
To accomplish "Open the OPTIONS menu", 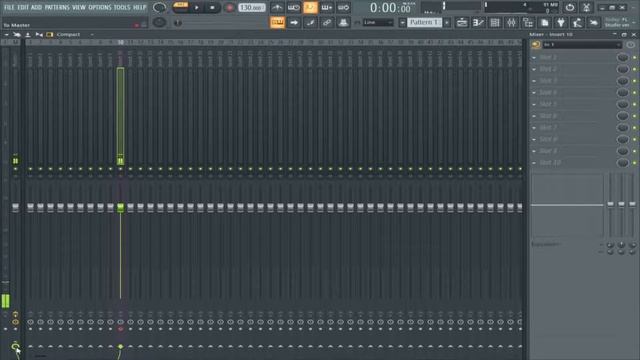I will pos(100,7).
